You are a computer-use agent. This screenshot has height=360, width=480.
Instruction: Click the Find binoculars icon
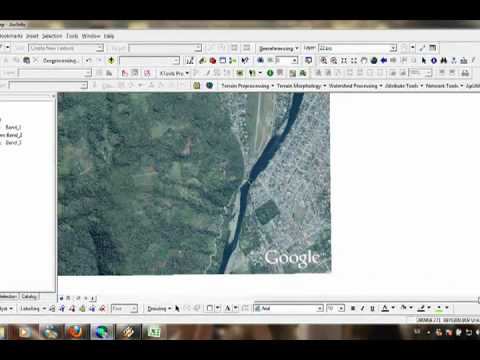[x=444, y=60]
